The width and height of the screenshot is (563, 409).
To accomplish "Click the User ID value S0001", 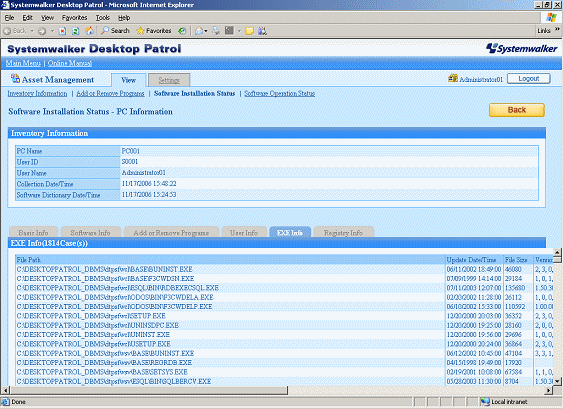I will point(130,162).
